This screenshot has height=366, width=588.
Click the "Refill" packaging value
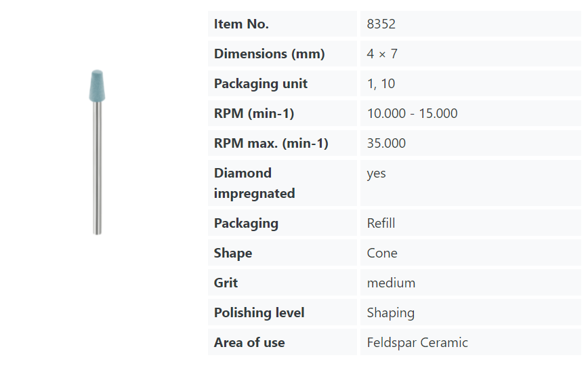point(381,223)
